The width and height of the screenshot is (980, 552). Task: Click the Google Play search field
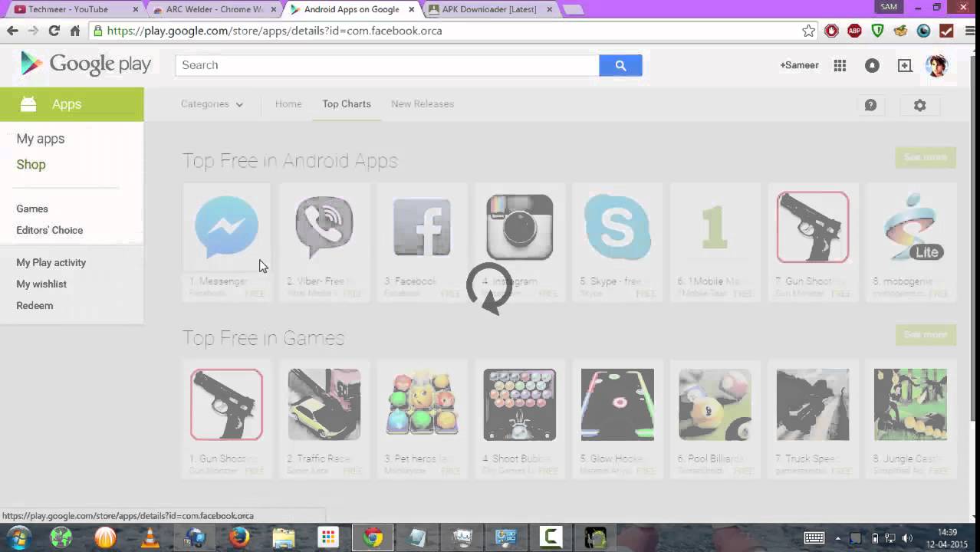coord(387,65)
